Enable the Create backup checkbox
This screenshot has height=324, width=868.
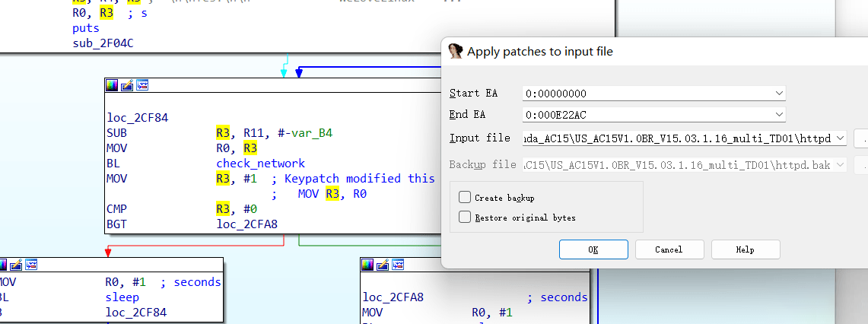(x=465, y=197)
